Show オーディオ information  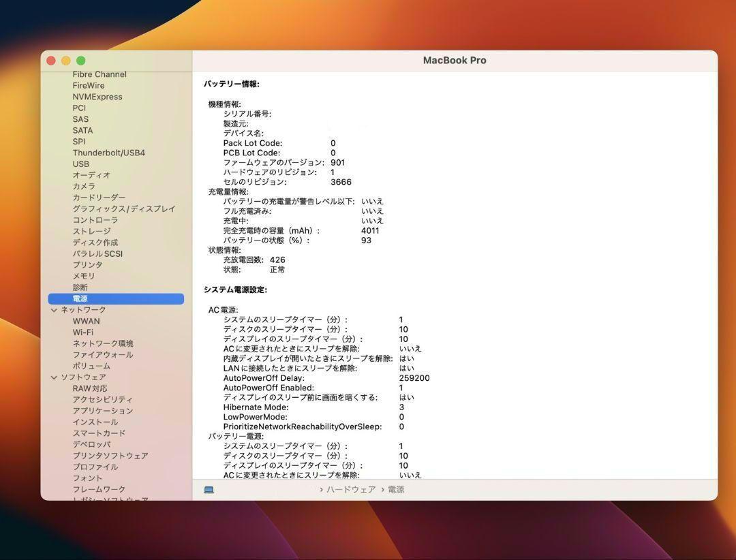(x=91, y=175)
